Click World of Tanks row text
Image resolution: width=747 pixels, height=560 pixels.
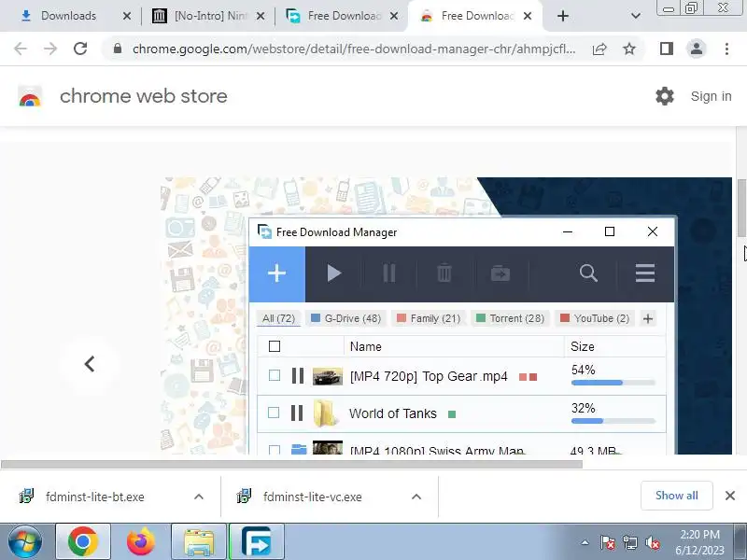(392, 413)
